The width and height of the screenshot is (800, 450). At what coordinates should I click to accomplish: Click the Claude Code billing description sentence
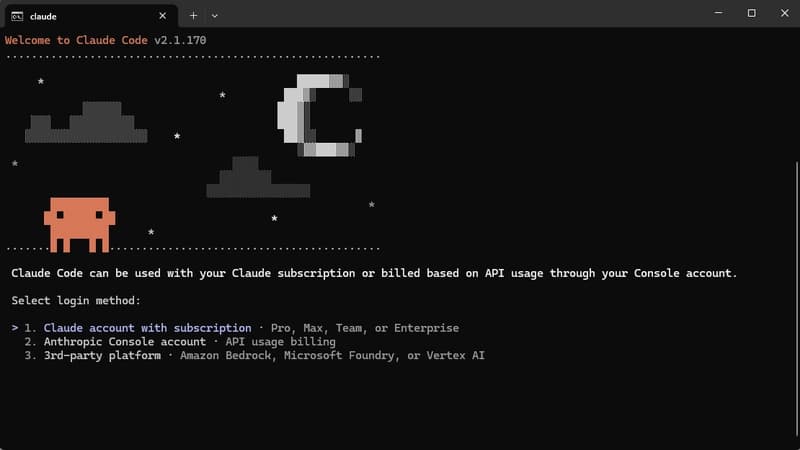[x=374, y=273]
